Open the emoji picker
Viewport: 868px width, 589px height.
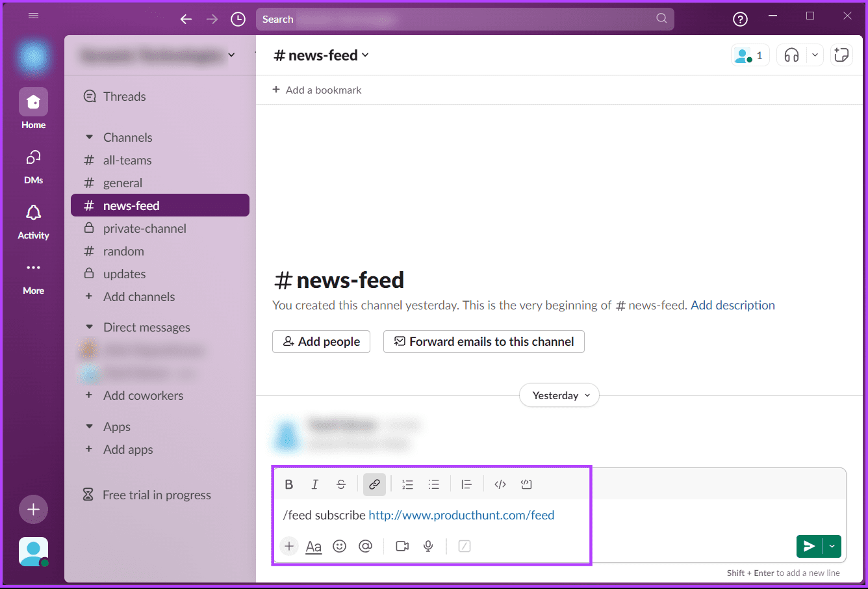(x=339, y=546)
